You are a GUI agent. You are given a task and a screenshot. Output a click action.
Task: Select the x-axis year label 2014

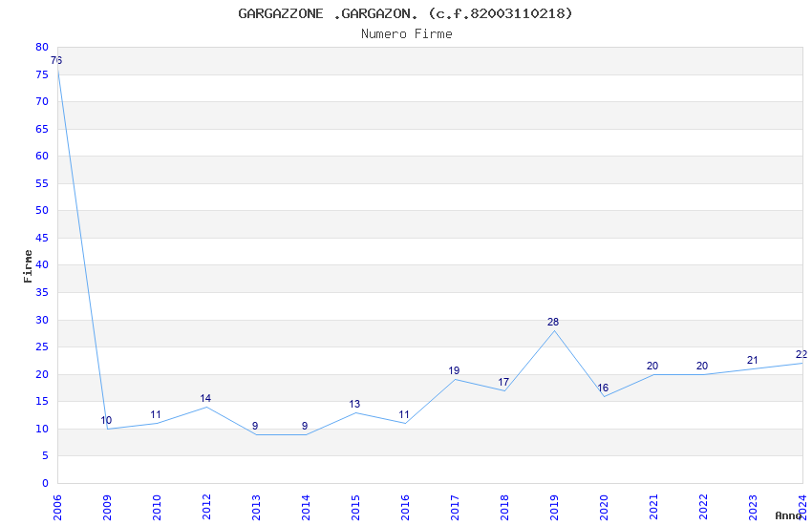[306, 508]
